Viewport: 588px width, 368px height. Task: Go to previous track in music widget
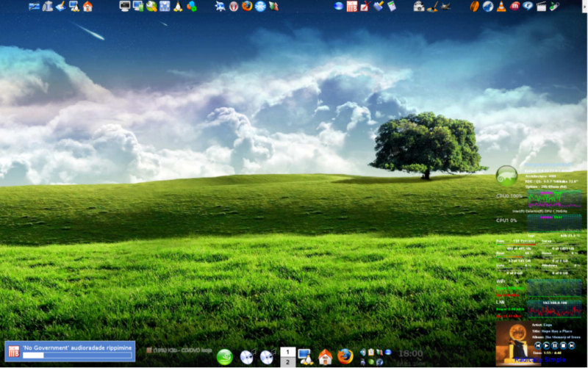pos(538,345)
